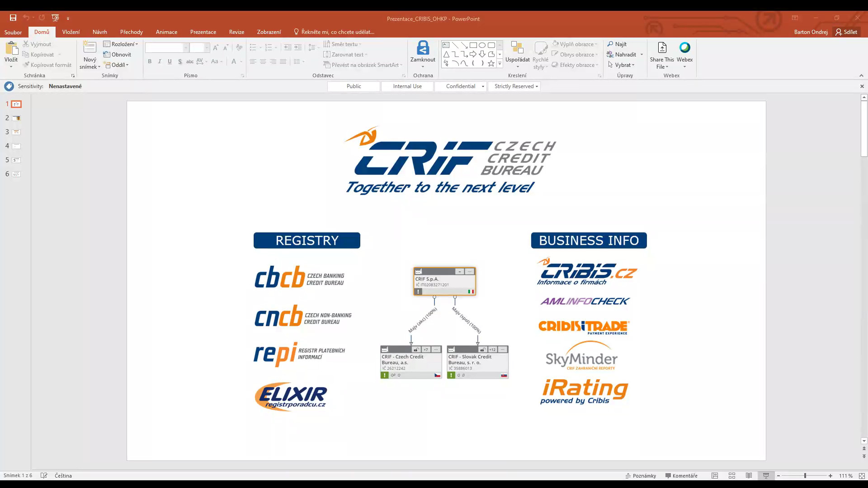Switch to slide sorter view icon
Viewport: 868px width, 488px height.
[732, 475]
